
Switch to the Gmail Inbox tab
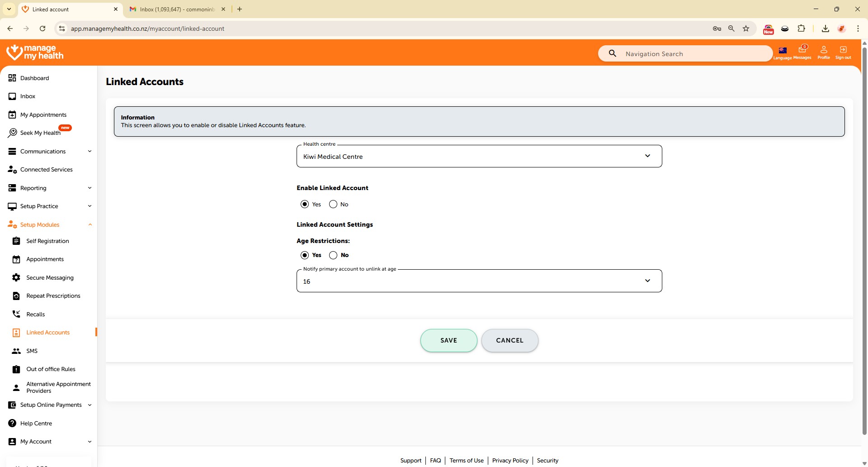coord(176,9)
